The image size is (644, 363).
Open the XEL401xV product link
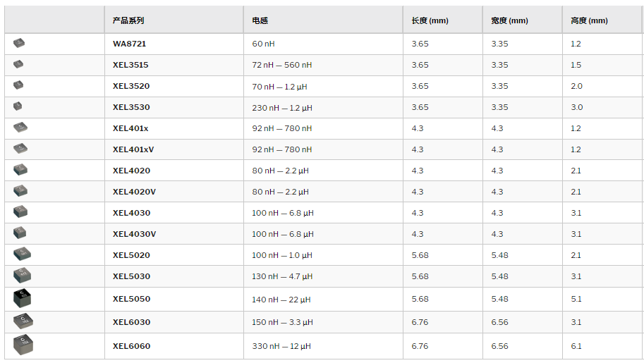tap(133, 149)
